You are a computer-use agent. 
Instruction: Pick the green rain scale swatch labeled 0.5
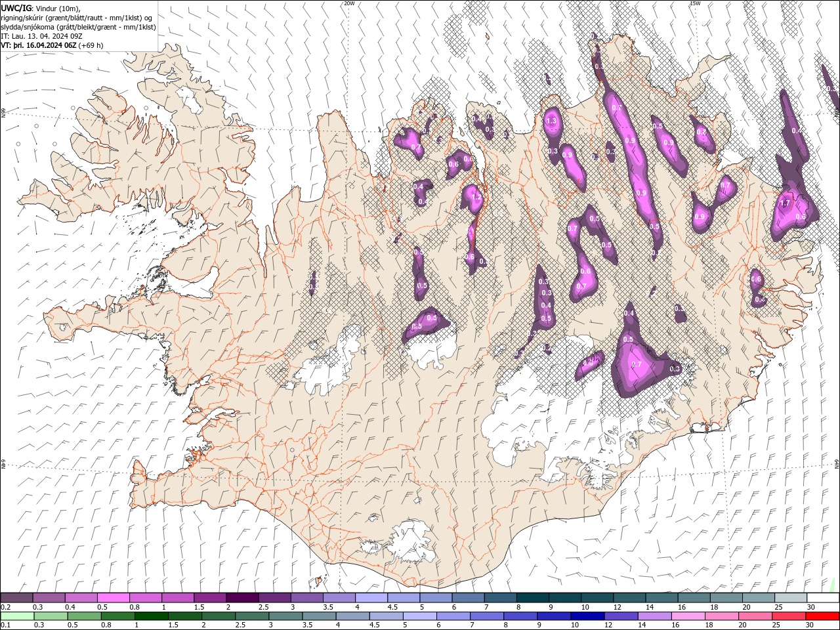(85, 616)
